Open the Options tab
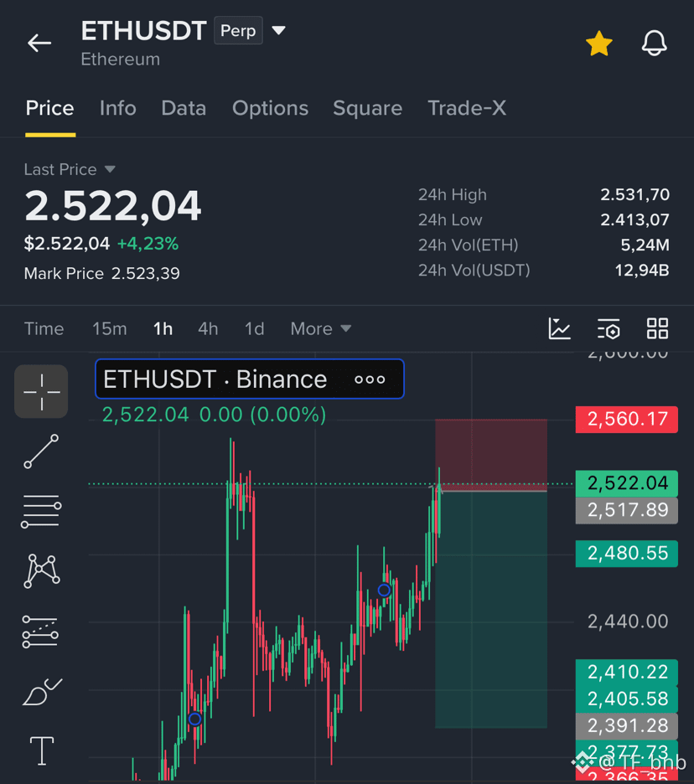This screenshot has height=784, width=694. tap(270, 108)
